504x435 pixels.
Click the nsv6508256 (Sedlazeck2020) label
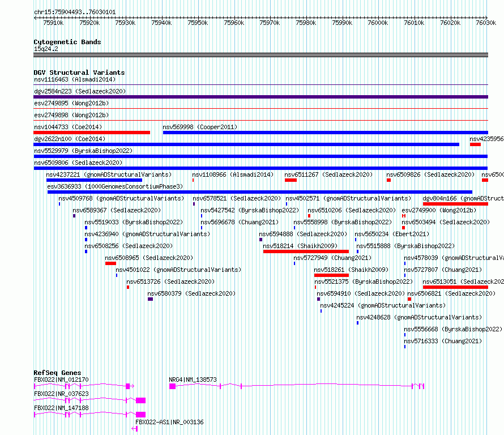coord(129,246)
